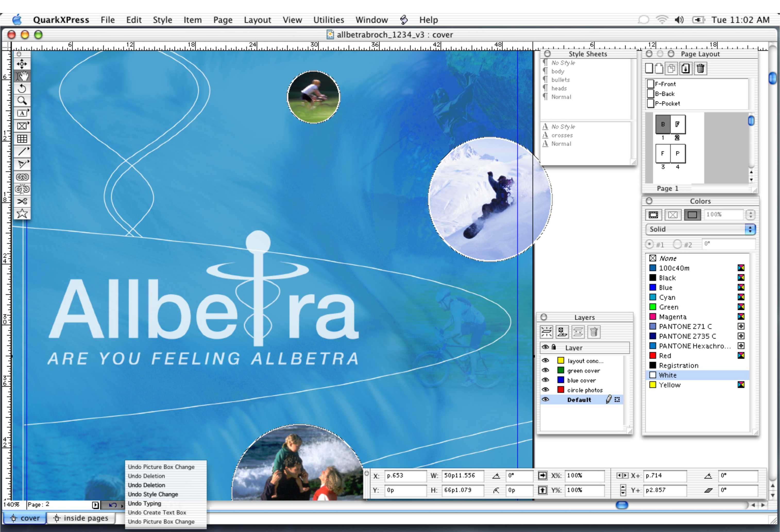This screenshot has height=532, width=780.
Task: Click the W width field in Measurements
Action: [x=463, y=475]
